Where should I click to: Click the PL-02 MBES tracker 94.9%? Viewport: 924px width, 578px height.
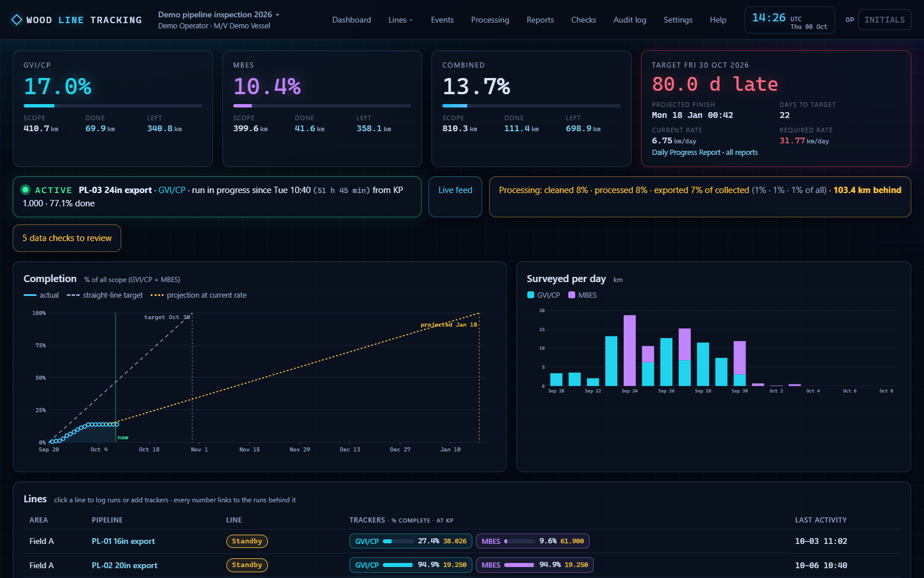click(x=535, y=565)
